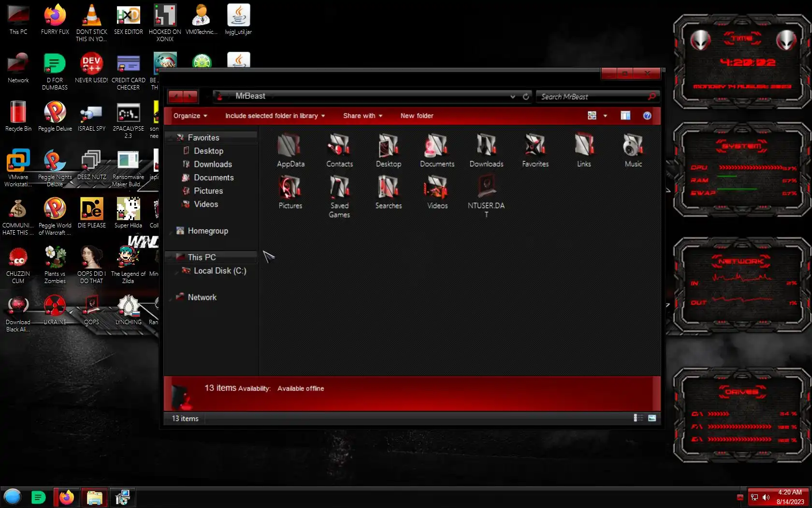This screenshot has width=812, height=508.
Task: Refresh the MrBeast folder view
Action: click(x=526, y=96)
